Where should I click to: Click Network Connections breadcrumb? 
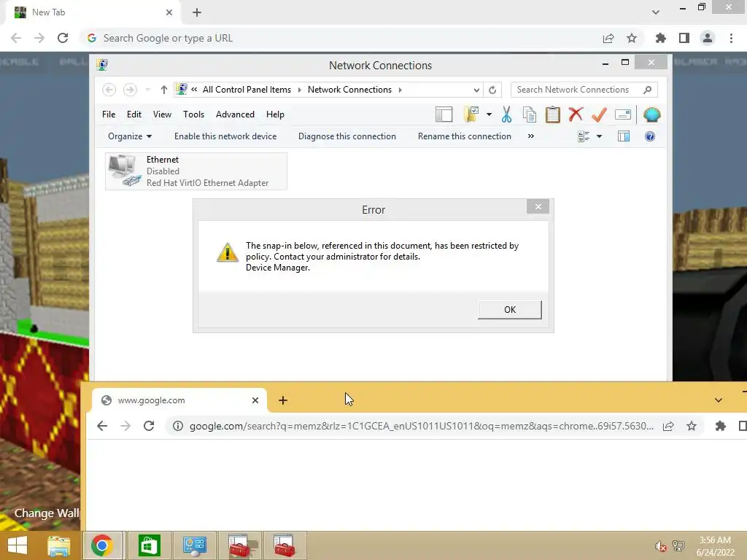tap(349, 90)
